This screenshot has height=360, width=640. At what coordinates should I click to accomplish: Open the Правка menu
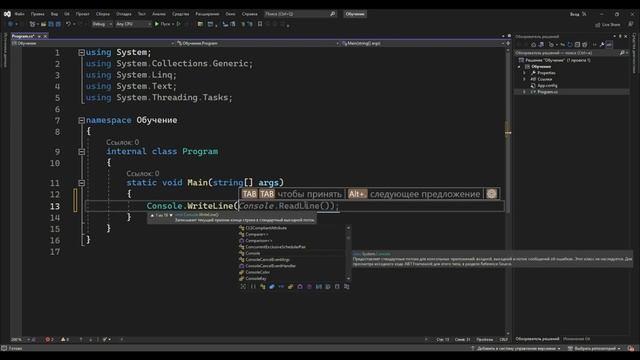(38, 14)
